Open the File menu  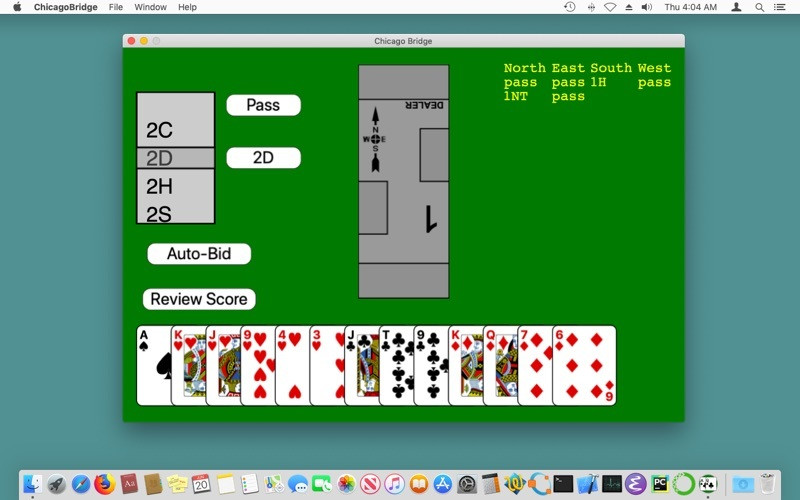pos(116,7)
